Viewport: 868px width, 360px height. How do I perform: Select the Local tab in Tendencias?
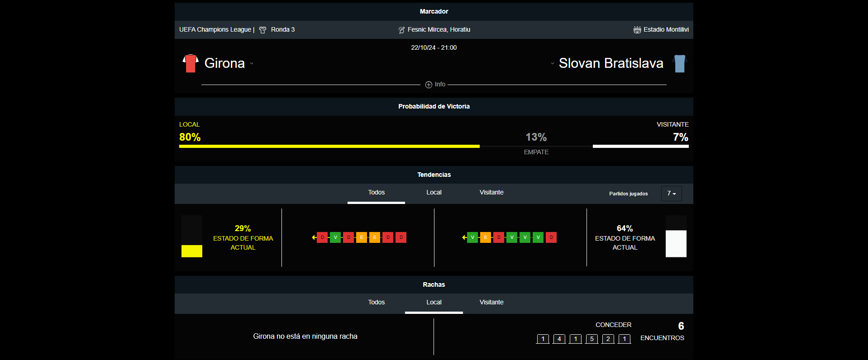[434, 193]
